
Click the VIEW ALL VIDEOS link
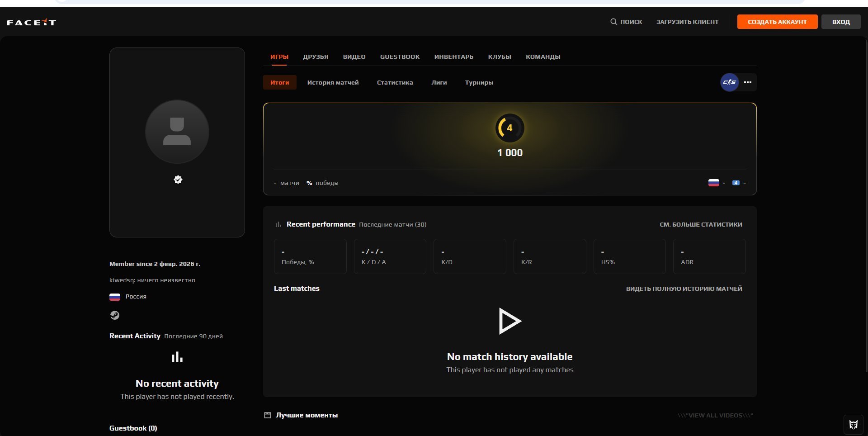point(715,415)
